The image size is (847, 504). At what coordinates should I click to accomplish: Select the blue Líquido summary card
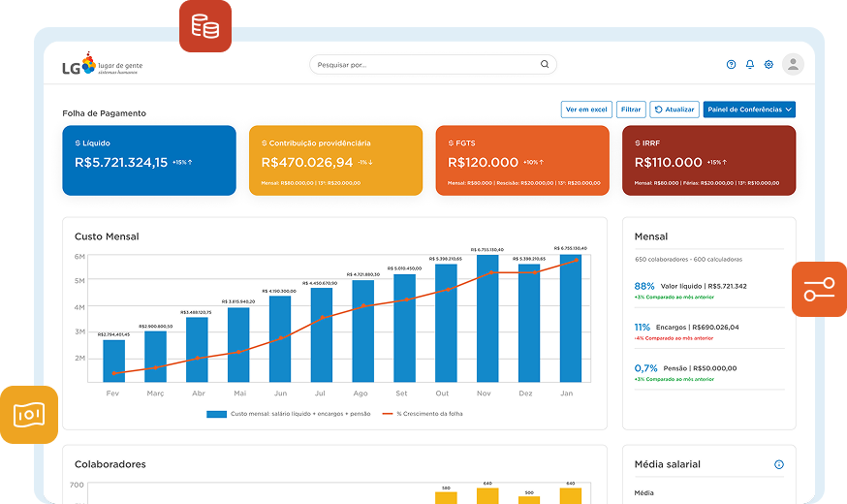tap(149, 161)
